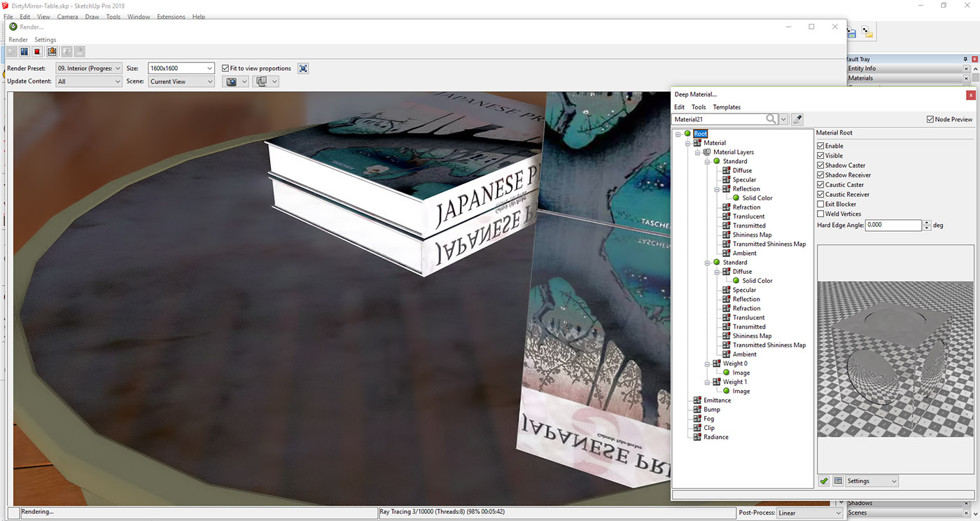Screen dimensions: 980x521
Task: Open the Update Content dropdown
Action: click(x=89, y=81)
